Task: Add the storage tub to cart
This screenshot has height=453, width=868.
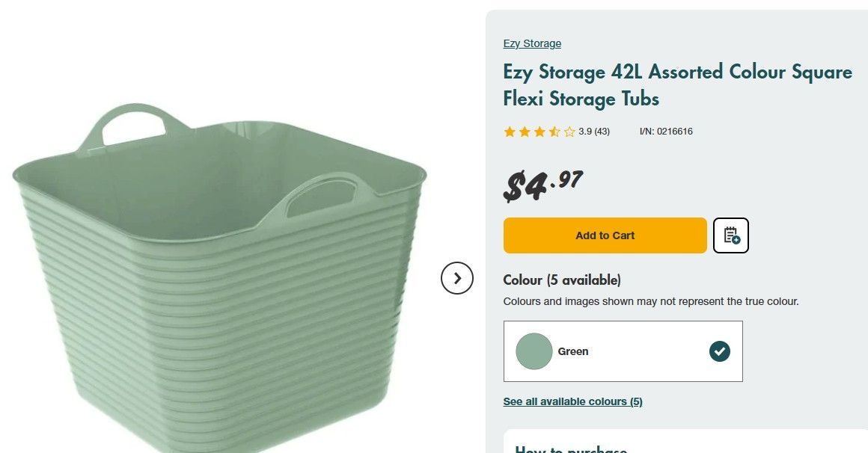Action: (605, 235)
